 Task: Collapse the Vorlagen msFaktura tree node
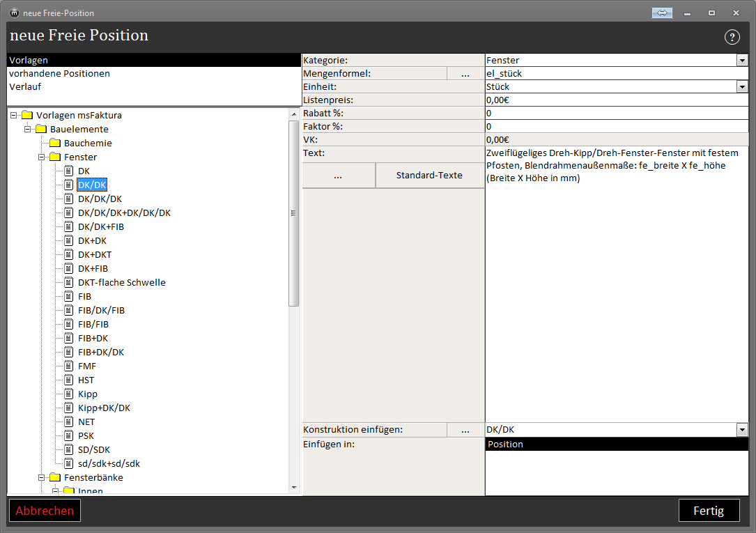point(13,115)
